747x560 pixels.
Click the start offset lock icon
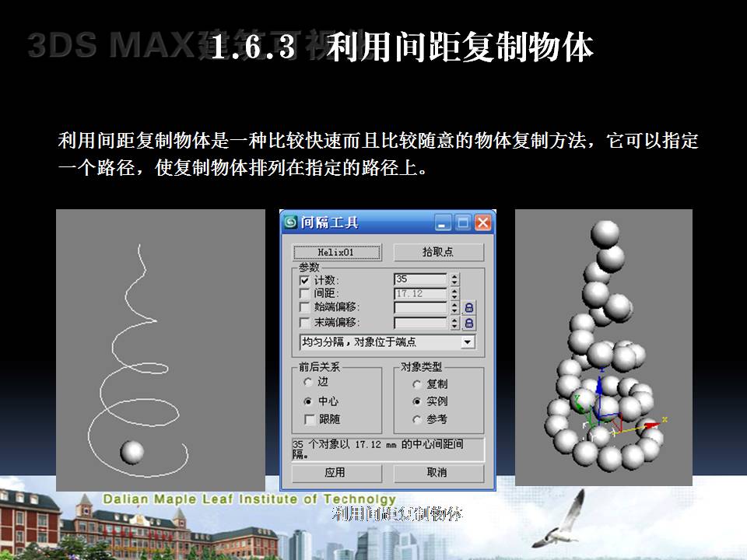[x=469, y=308]
